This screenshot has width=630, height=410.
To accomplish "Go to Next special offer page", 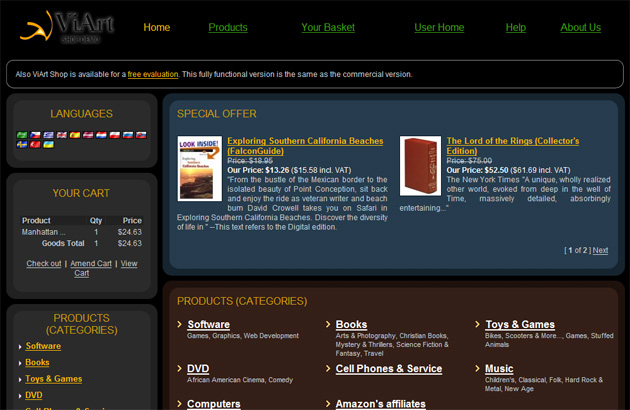I will [600, 250].
